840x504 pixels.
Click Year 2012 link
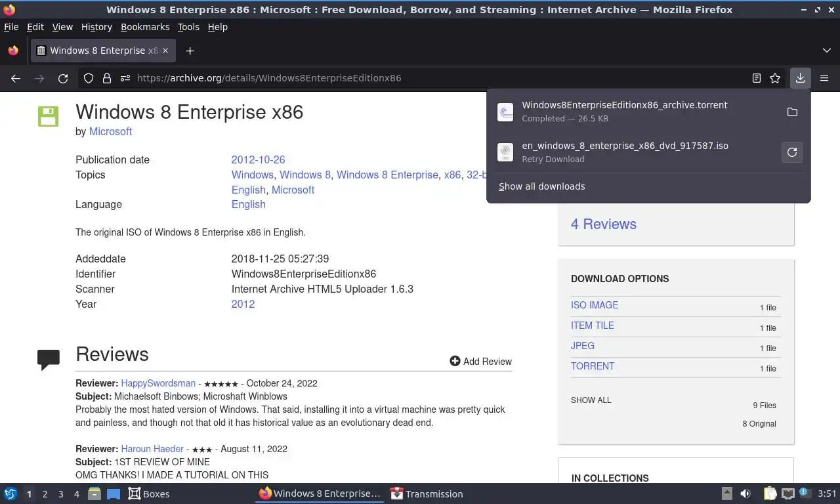pyautogui.click(x=243, y=304)
